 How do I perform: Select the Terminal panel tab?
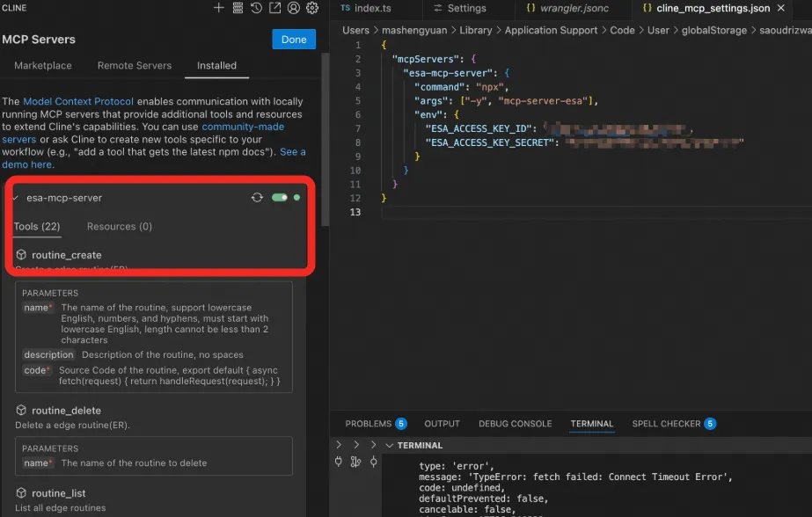592,424
